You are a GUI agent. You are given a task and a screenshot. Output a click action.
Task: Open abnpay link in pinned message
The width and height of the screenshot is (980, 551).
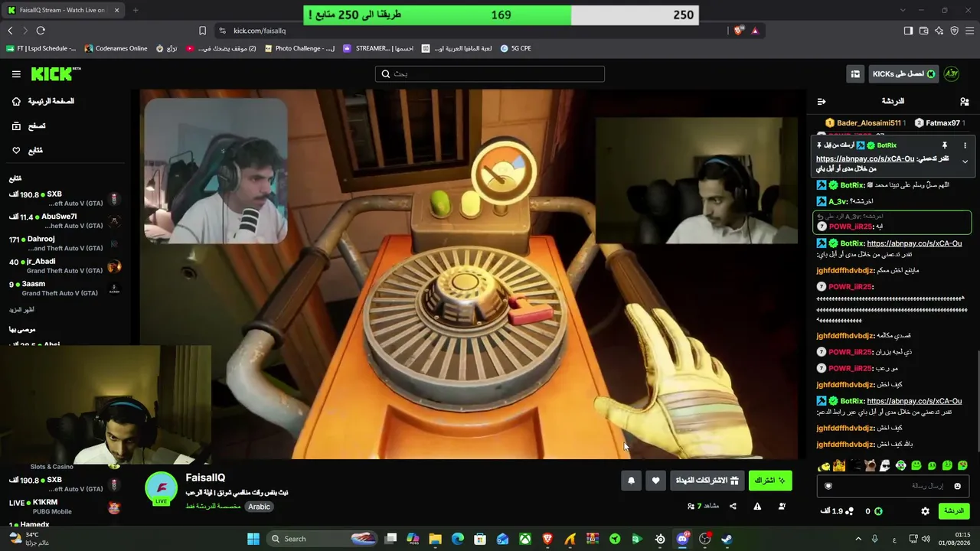(x=865, y=158)
